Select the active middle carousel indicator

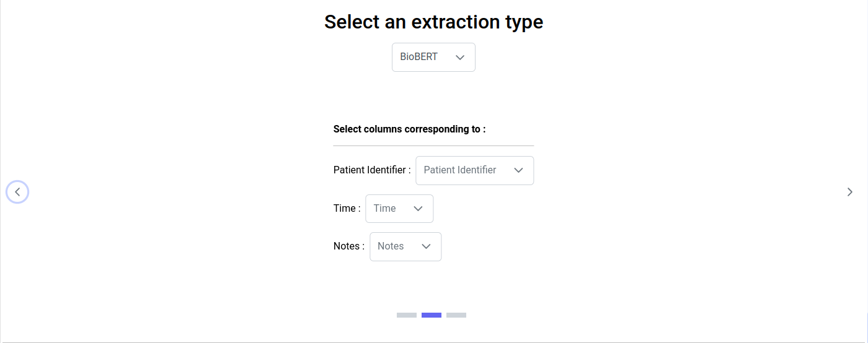[432, 315]
